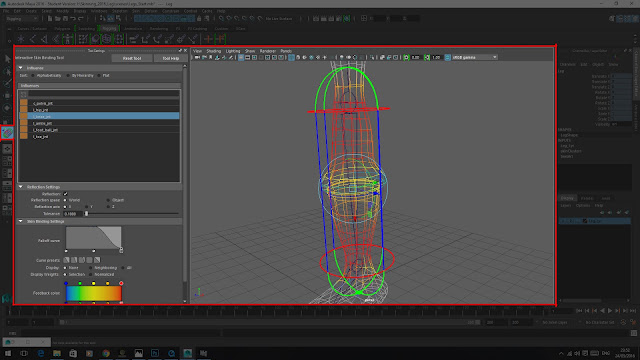Select the l_knee_jnt influence row

(99, 116)
